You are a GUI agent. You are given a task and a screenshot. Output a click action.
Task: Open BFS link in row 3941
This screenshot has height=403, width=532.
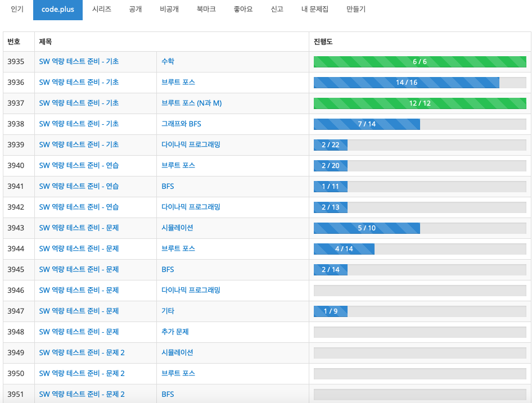168,186
